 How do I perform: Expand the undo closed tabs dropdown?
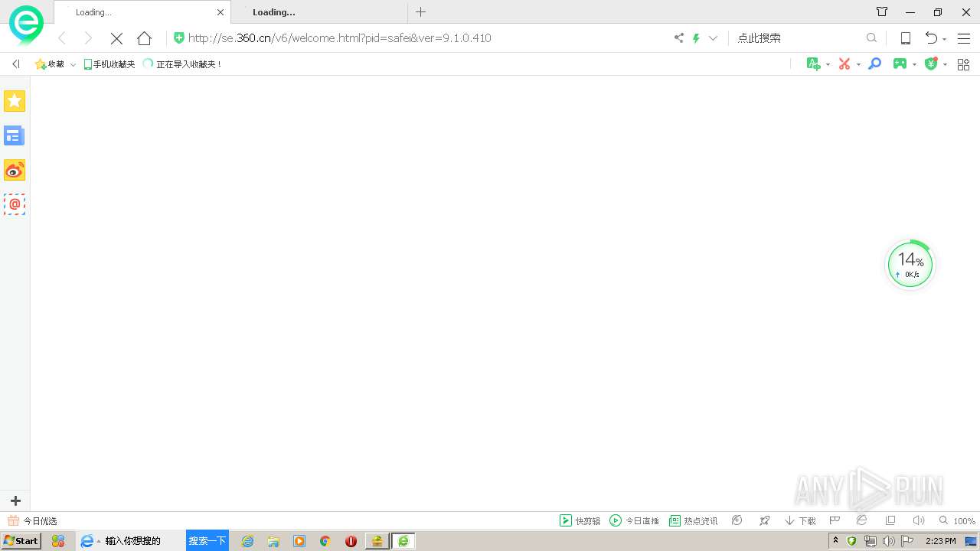(944, 40)
